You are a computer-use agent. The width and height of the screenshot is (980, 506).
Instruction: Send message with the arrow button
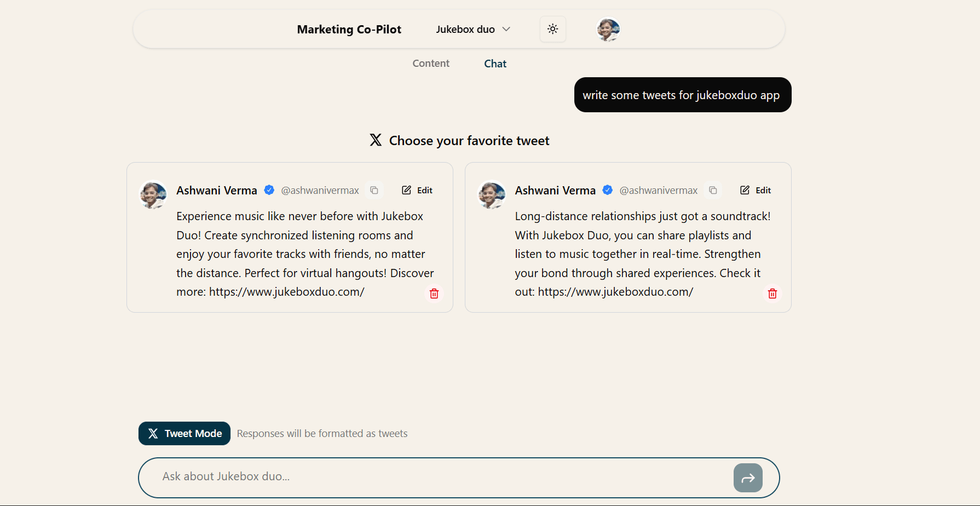pos(748,478)
